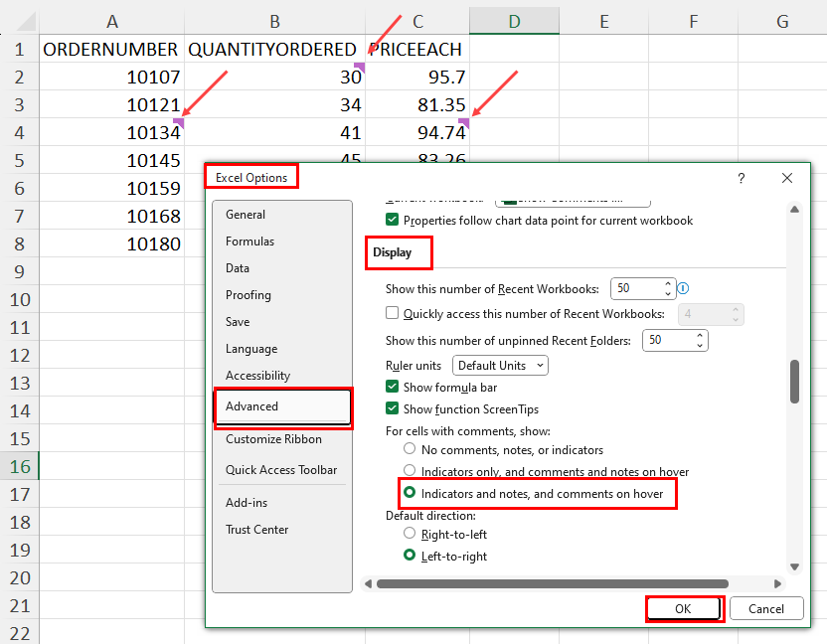Screen dimensions: 827x644
Task: Open Customize Ribbon category
Action: pyautogui.click(x=282, y=439)
